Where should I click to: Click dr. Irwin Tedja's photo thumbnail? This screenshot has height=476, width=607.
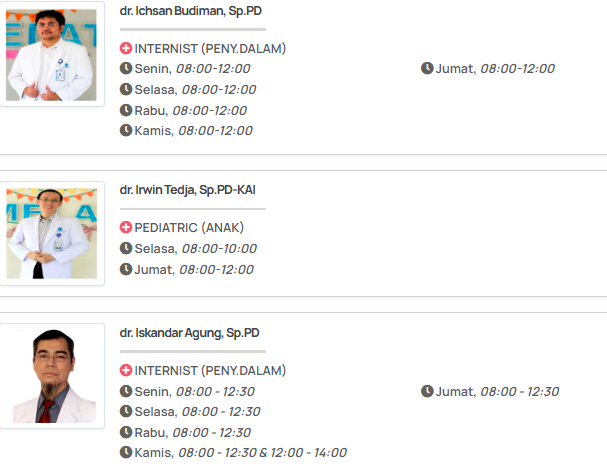[x=51, y=233]
